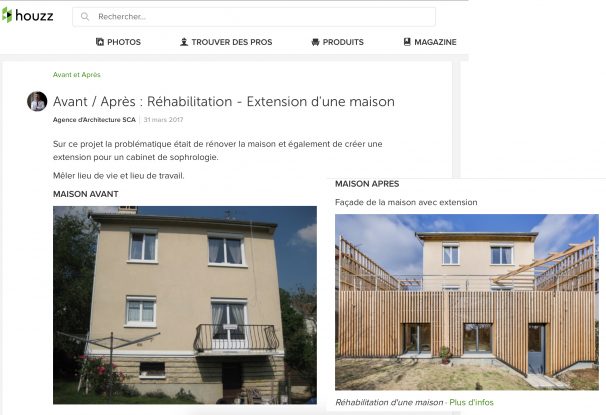Viewport: 606px width, 415px height.
Task: Open the PHOTOS menu
Action: pyautogui.click(x=118, y=42)
